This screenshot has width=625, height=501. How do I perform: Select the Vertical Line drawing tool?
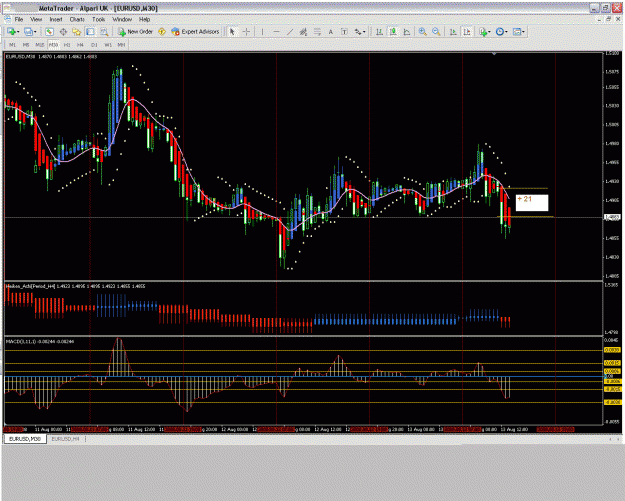(x=262, y=31)
